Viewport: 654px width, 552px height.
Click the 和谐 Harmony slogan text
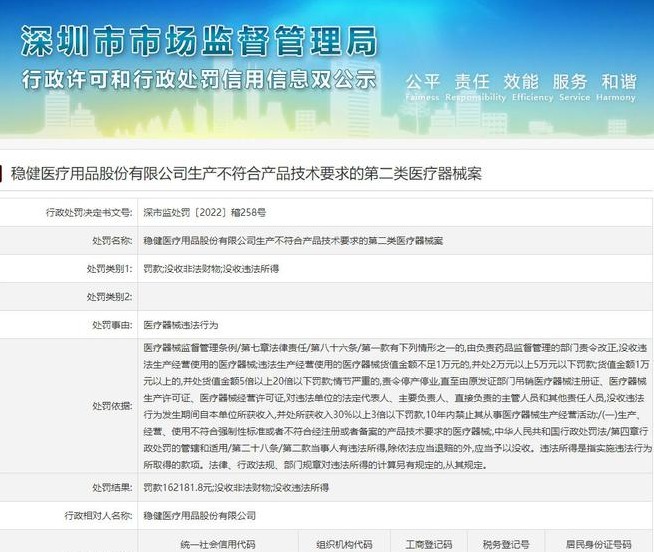click(616, 87)
